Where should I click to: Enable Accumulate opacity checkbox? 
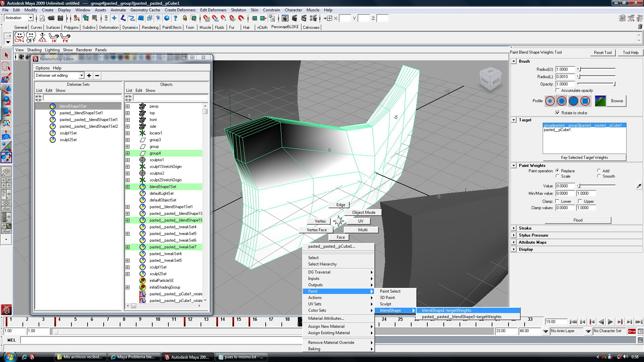pyautogui.click(x=557, y=90)
